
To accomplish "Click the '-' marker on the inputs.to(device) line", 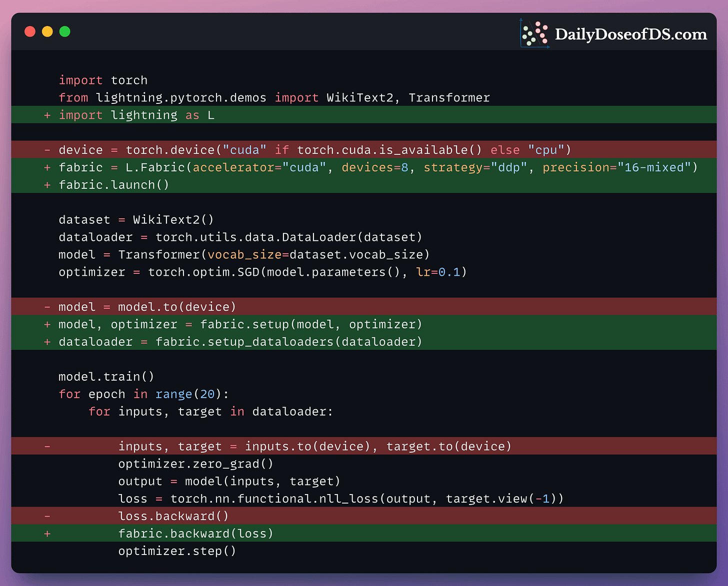I will coord(47,446).
